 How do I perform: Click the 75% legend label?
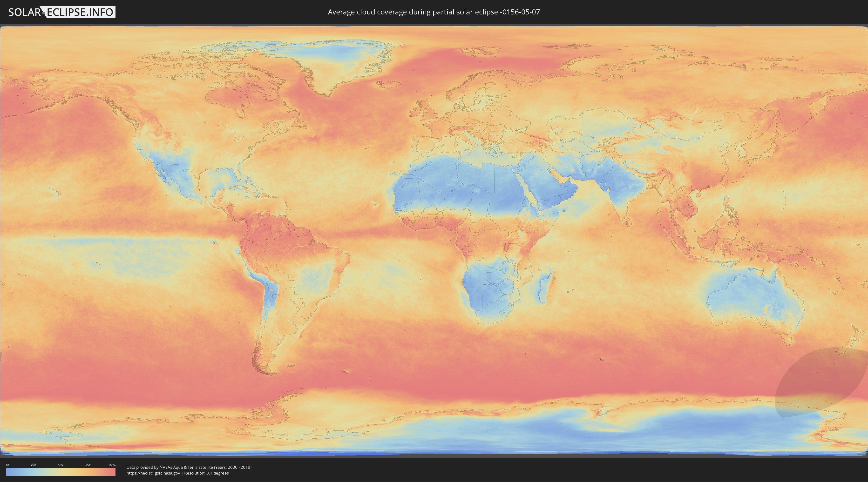[88, 465]
